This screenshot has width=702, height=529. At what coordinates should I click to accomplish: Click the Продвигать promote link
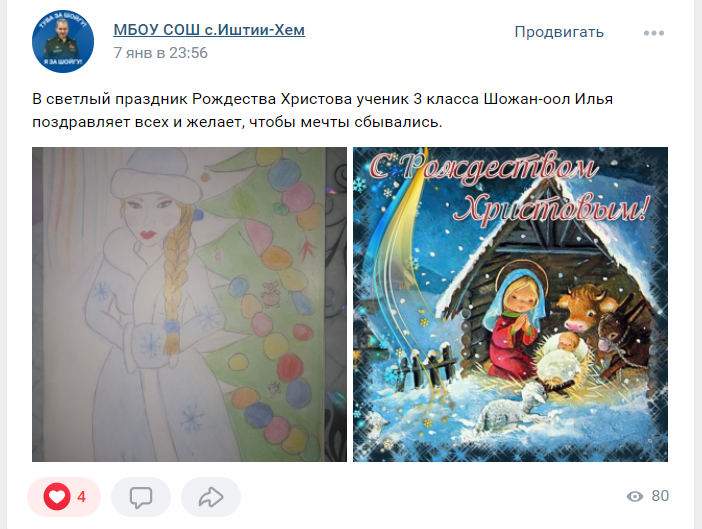[x=559, y=32]
